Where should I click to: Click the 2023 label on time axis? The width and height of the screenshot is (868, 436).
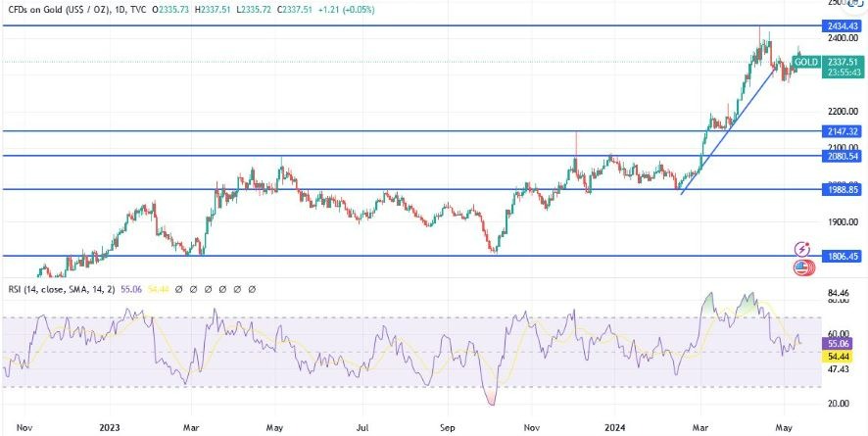[x=109, y=428]
